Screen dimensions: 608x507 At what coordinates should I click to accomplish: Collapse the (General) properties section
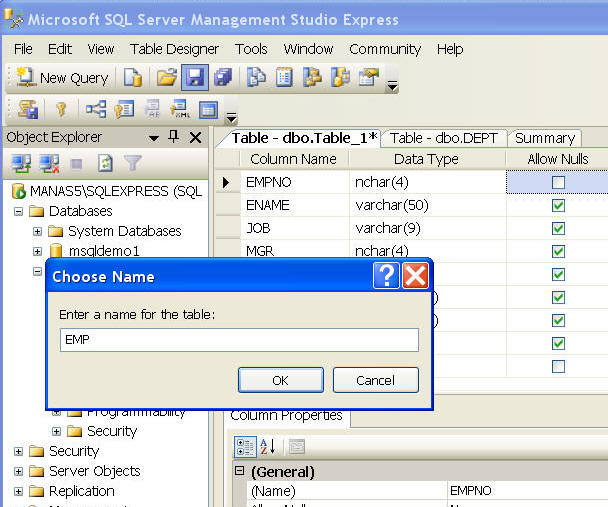click(x=240, y=471)
